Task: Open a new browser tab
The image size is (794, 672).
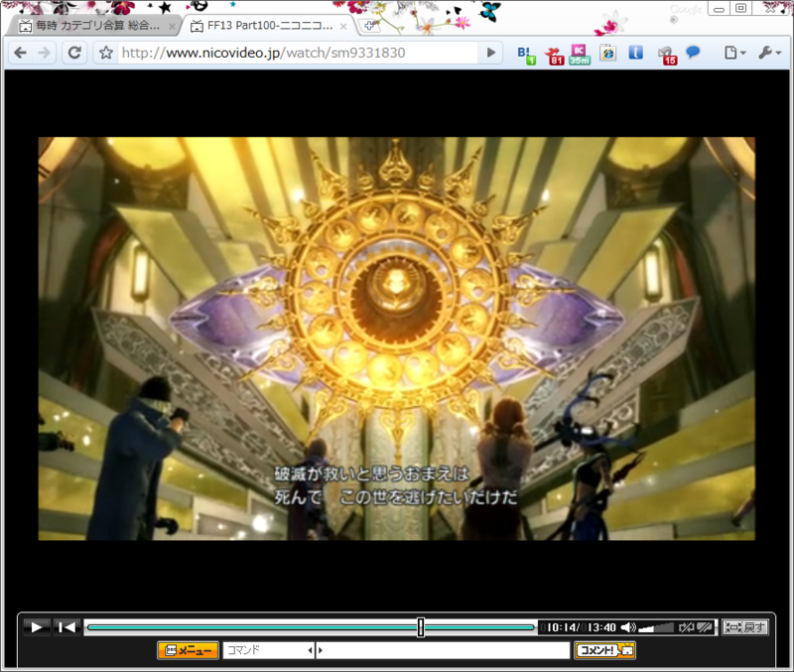Action: [x=369, y=26]
